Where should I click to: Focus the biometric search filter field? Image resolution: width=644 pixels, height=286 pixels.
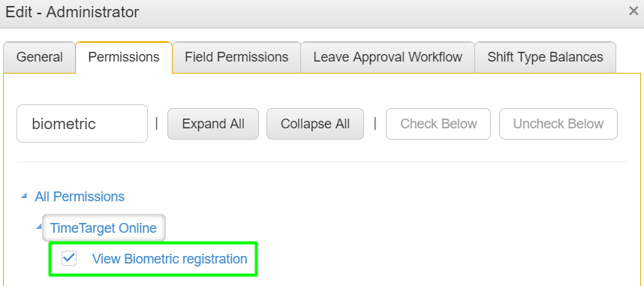click(82, 124)
